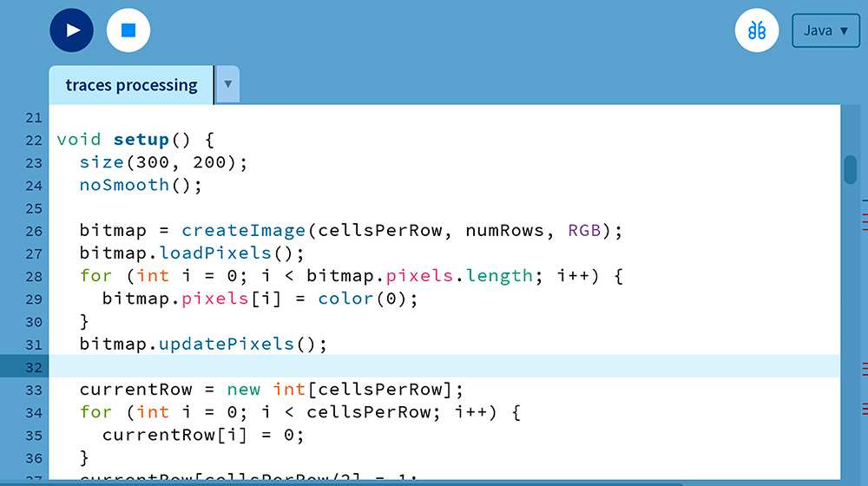Click the vertical scrollbar thumb
The height and width of the screenshot is (486, 868).
click(x=851, y=169)
